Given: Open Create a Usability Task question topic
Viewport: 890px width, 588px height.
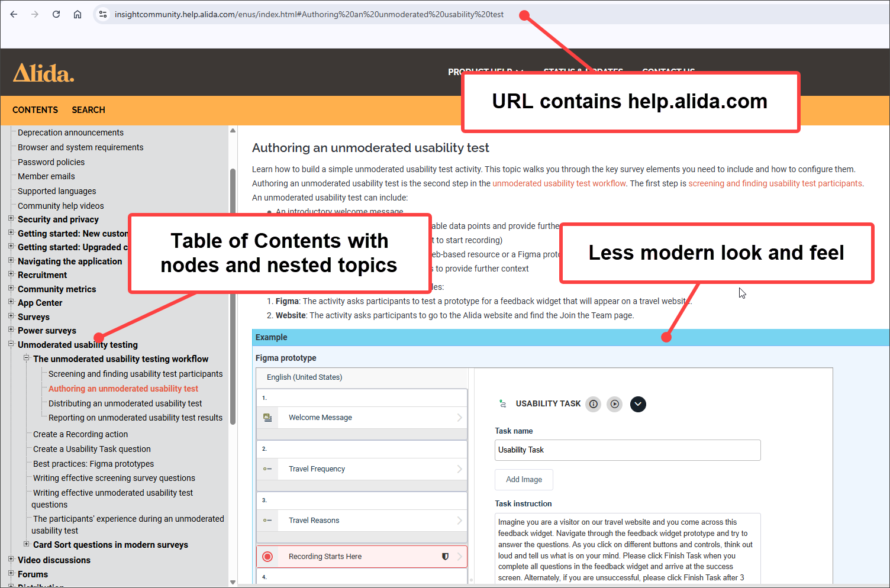Looking at the screenshot, I should (x=92, y=449).
